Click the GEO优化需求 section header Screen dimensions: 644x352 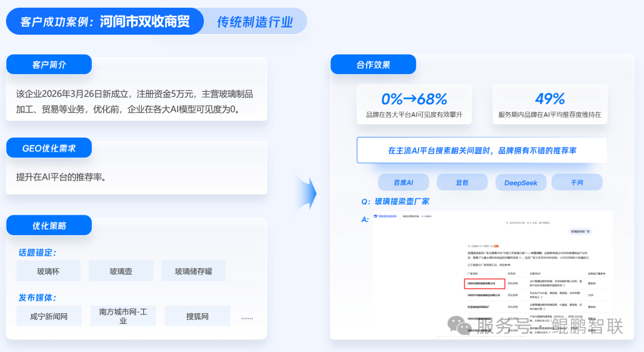49,149
